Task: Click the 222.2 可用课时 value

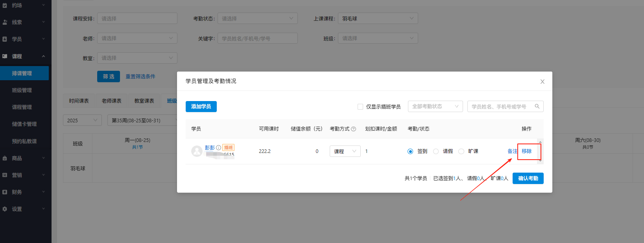Action: tap(265, 151)
